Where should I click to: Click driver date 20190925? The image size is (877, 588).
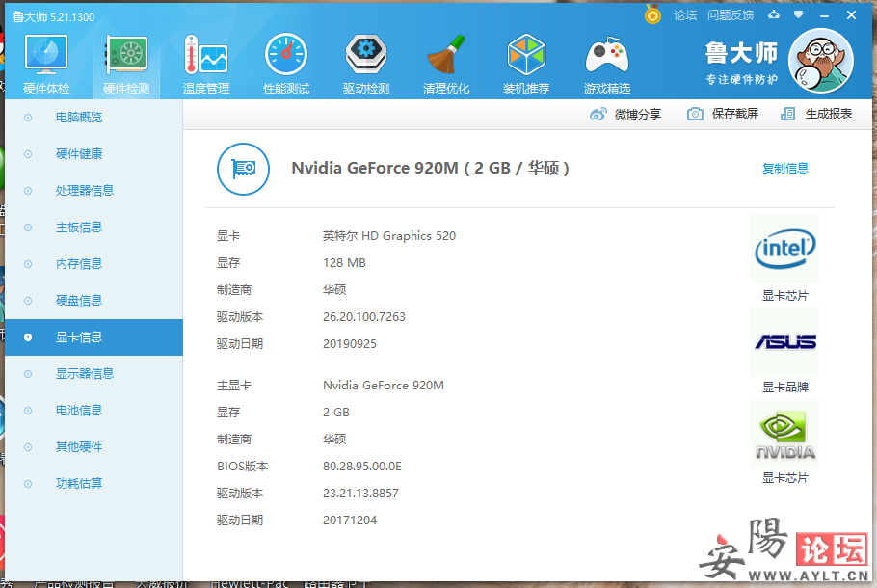point(350,343)
